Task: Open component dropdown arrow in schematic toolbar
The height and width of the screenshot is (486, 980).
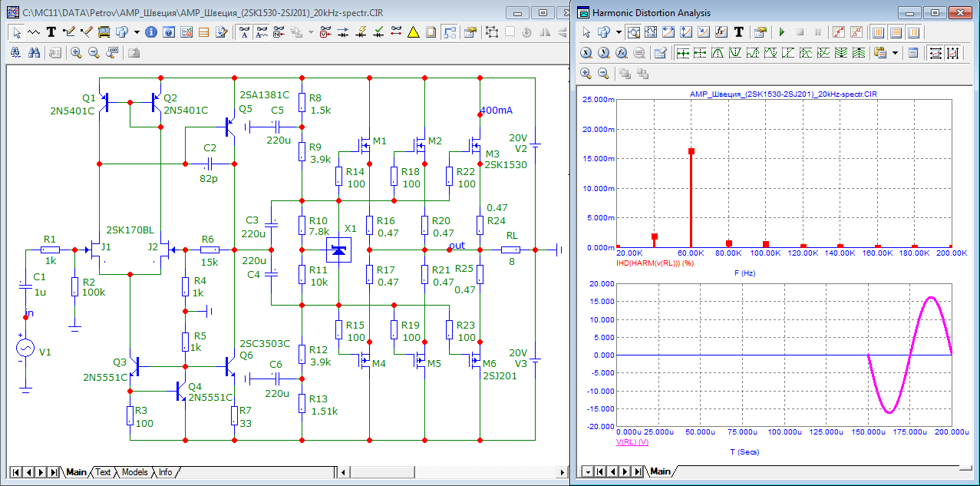Action: click(x=137, y=32)
